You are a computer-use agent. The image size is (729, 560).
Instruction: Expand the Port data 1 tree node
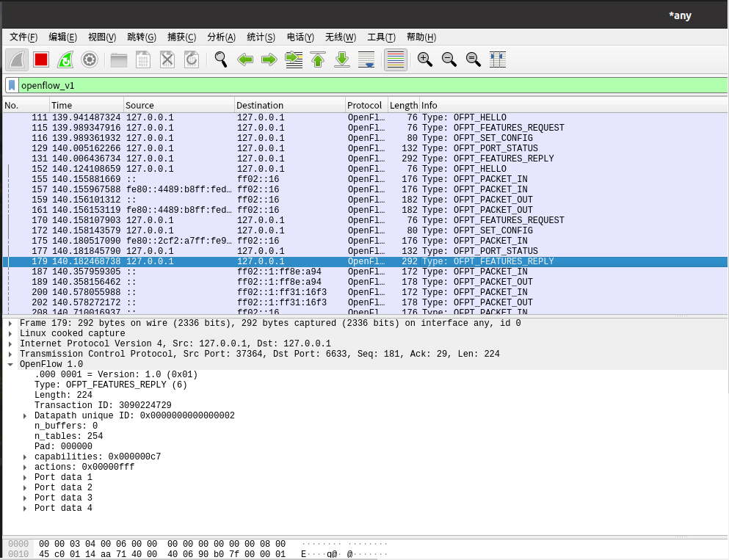(x=26, y=477)
